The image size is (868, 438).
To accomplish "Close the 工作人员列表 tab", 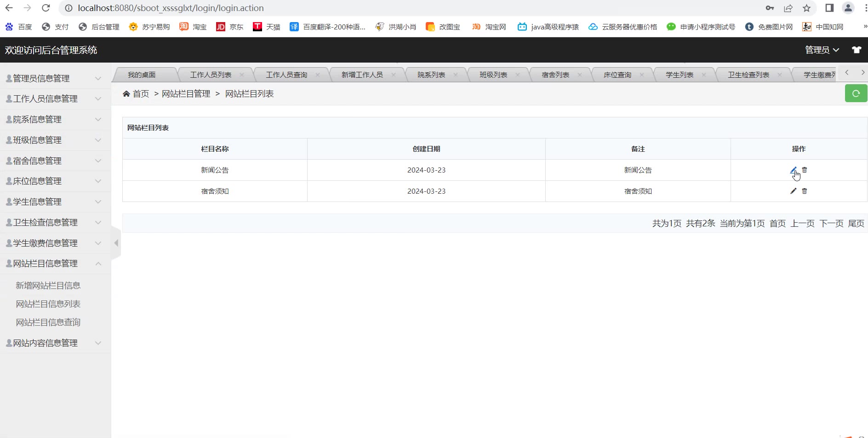I will [x=242, y=75].
